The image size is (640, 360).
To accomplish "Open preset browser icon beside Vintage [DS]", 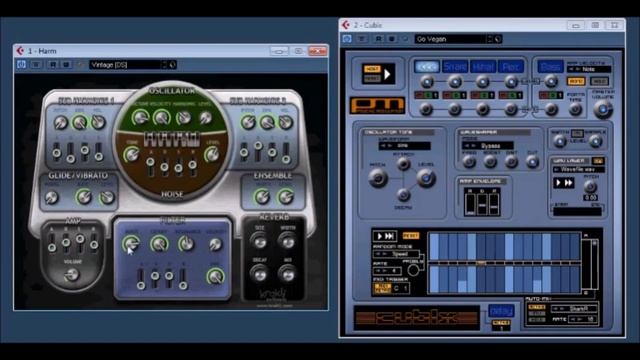I will (x=173, y=64).
